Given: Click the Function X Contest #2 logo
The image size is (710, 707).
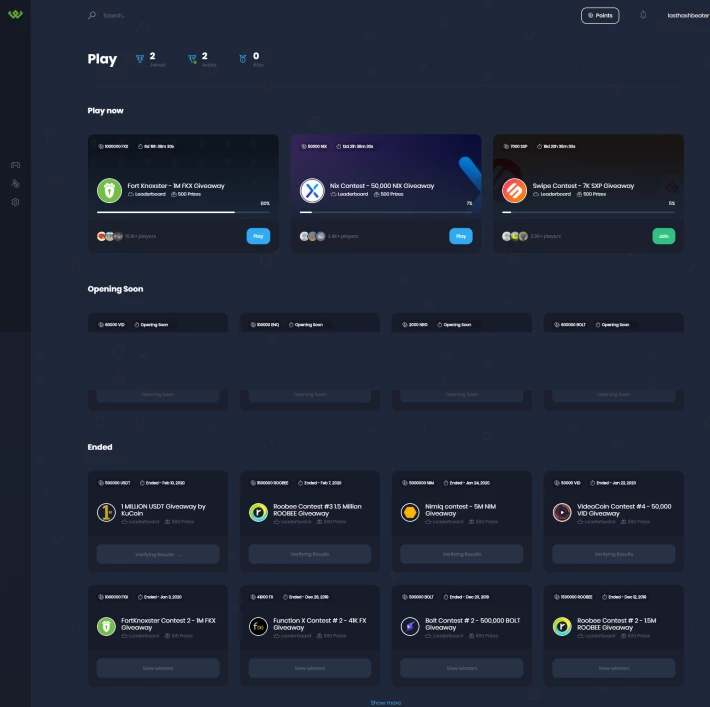Looking at the screenshot, I should click(258, 627).
